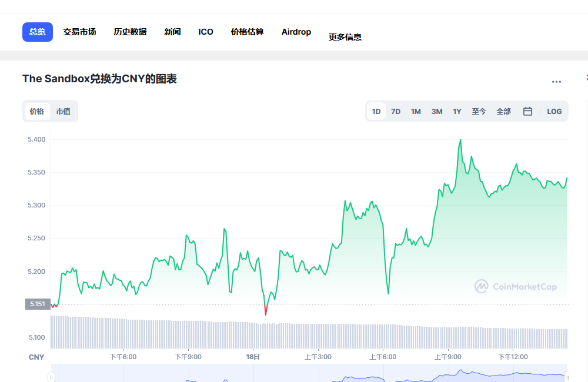Click the left range slider handle
Viewport: 588px width, 382px height.
coord(51,377)
